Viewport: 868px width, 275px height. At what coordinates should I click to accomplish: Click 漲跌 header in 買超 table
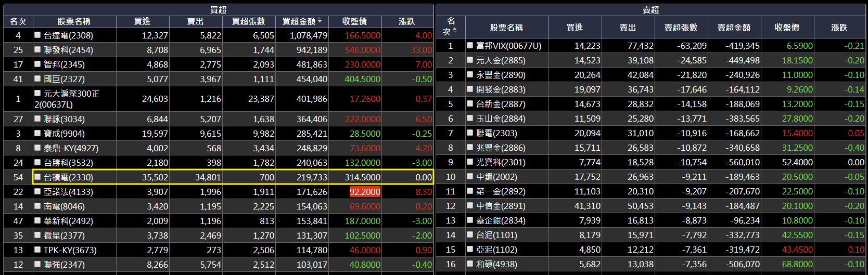pos(407,21)
